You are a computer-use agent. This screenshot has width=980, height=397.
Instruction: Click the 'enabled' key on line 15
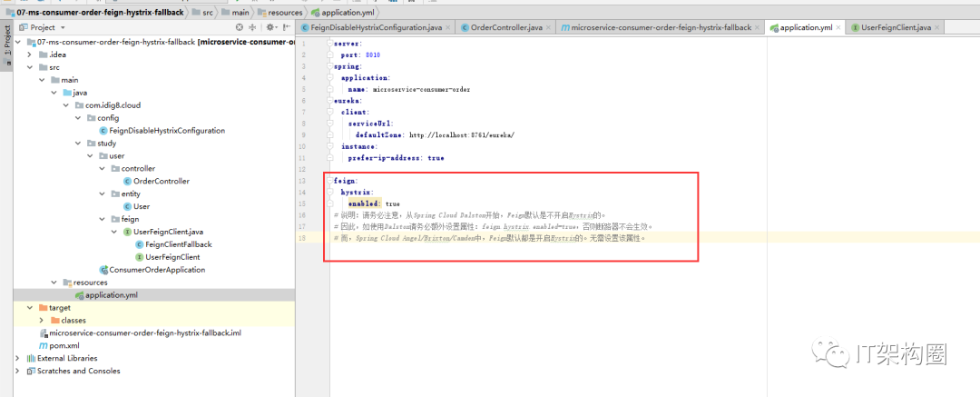pos(364,203)
